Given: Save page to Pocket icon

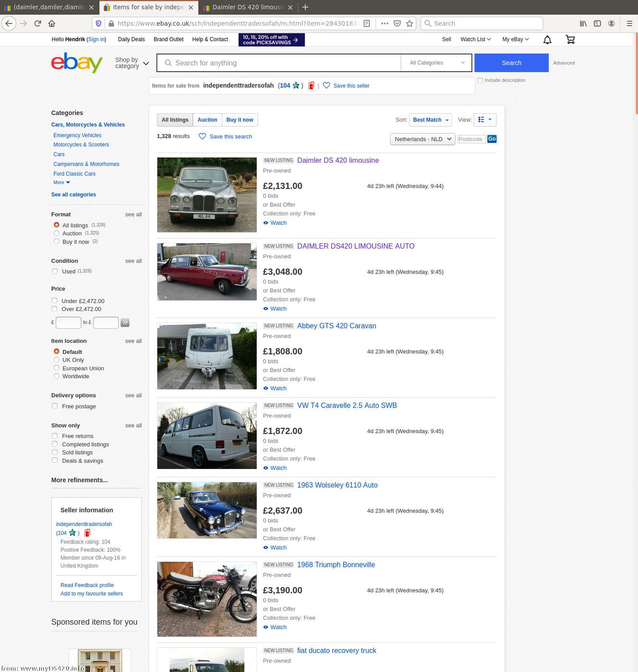Looking at the screenshot, I should (397, 23).
